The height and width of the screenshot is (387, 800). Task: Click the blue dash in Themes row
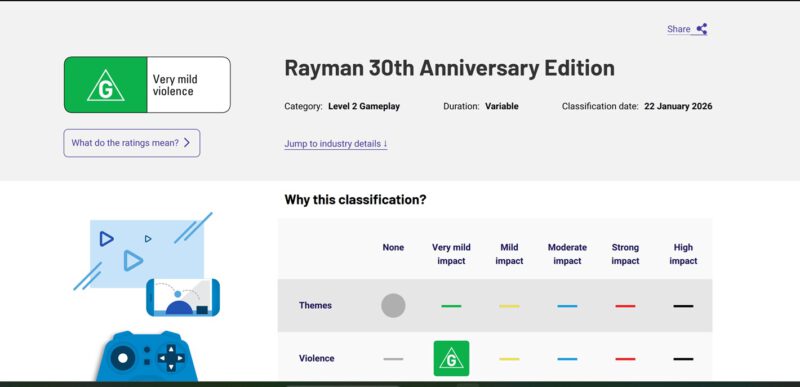(x=567, y=306)
